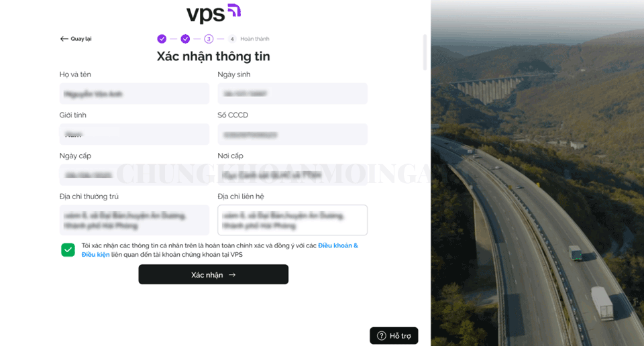Click the Giới tính field
The image size is (644, 346).
(134, 134)
